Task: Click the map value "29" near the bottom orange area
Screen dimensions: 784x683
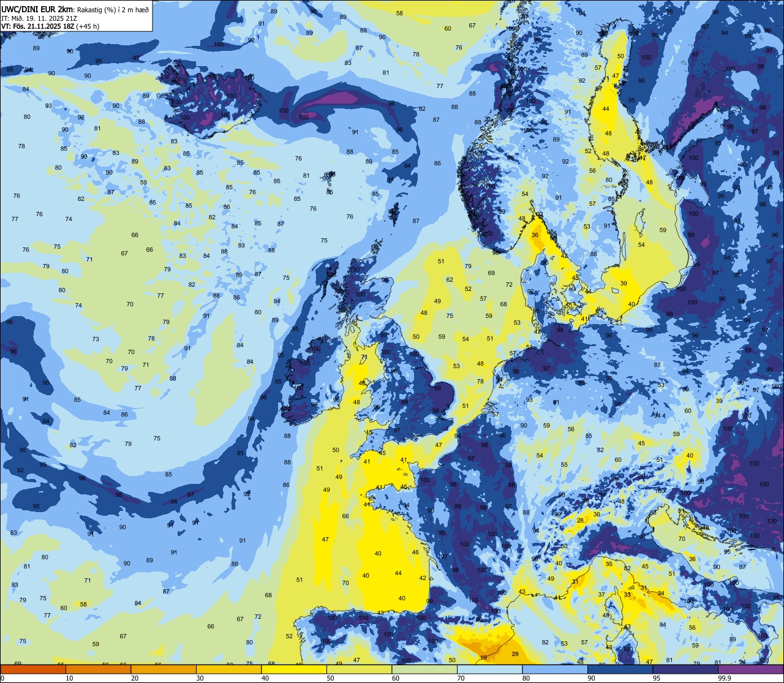Action: [515, 654]
